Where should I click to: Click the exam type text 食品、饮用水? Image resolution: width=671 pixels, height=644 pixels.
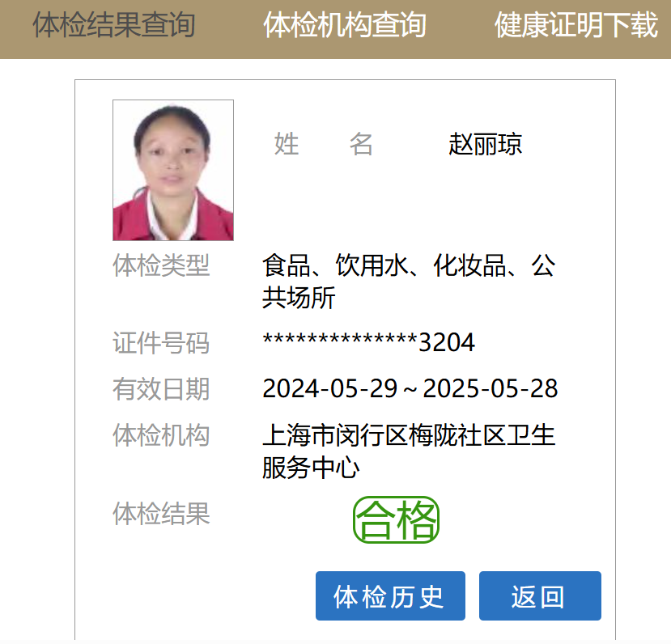tap(335, 265)
